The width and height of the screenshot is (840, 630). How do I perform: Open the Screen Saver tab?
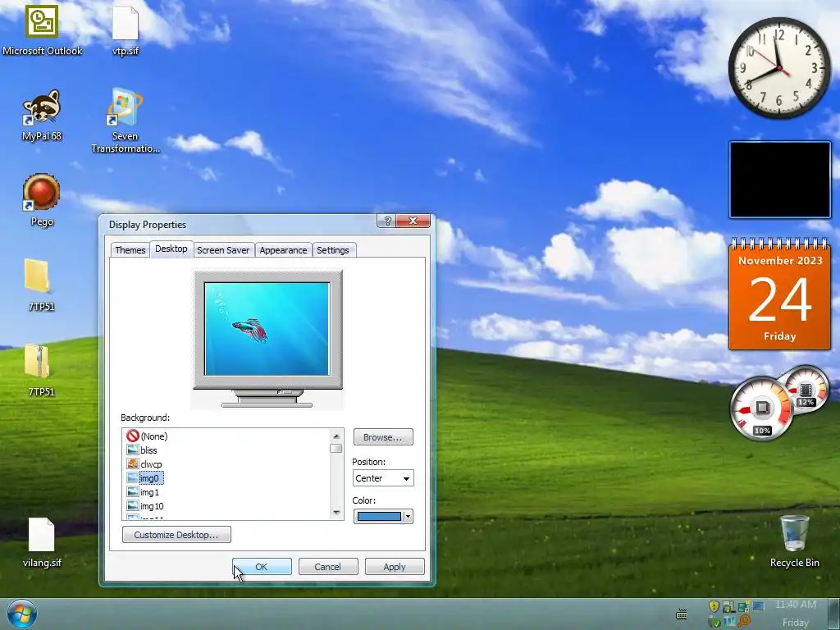tap(223, 250)
